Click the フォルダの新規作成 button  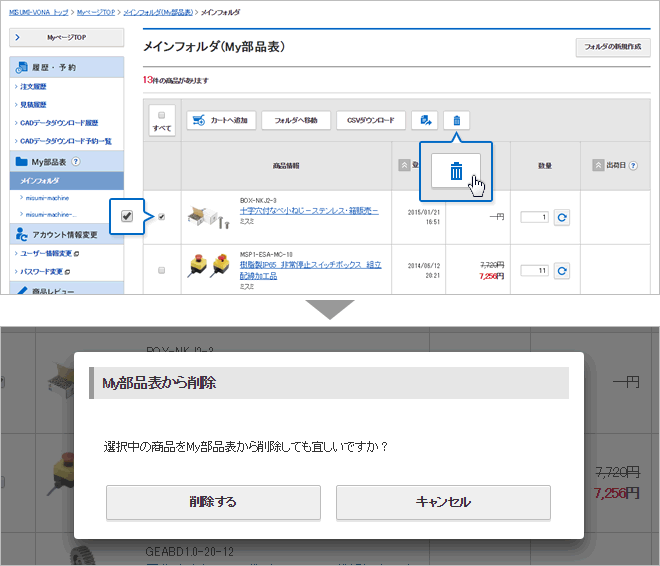pyautogui.click(x=612, y=47)
